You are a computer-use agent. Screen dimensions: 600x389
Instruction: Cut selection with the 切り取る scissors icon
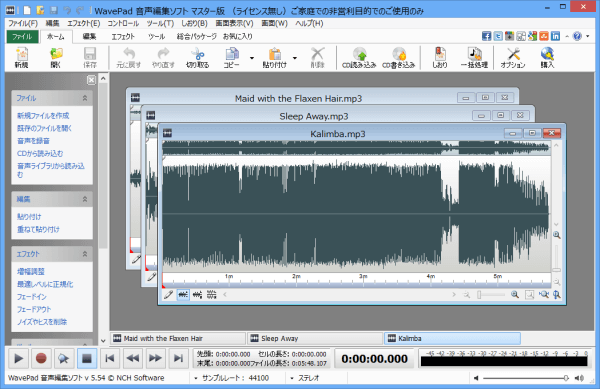[197, 58]
